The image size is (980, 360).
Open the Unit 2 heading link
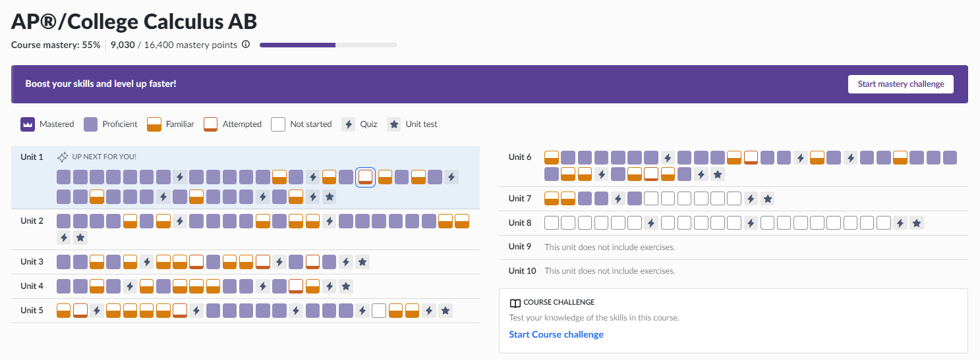click(32, 221)
